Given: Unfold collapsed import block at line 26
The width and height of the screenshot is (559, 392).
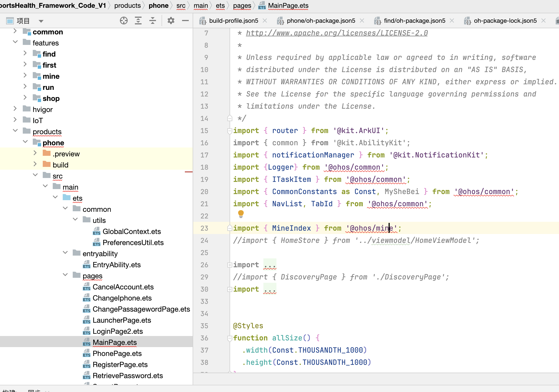Looking at the screenshot, I should click(x=230, y=265).
